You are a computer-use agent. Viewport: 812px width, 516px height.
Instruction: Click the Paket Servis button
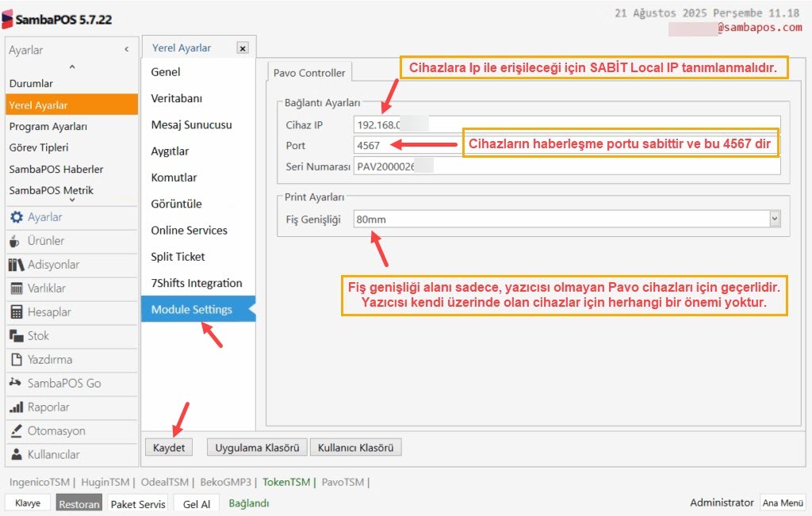(x=138, y=503)
